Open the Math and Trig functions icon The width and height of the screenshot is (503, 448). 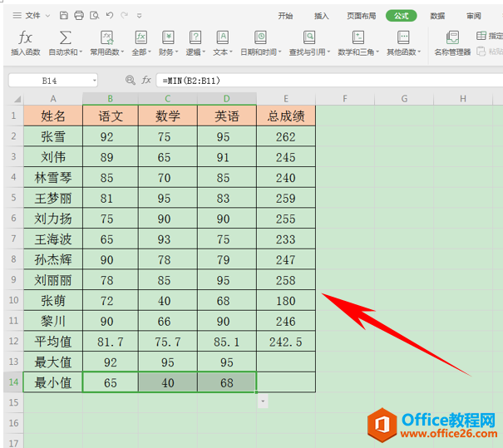coord(358,37)
